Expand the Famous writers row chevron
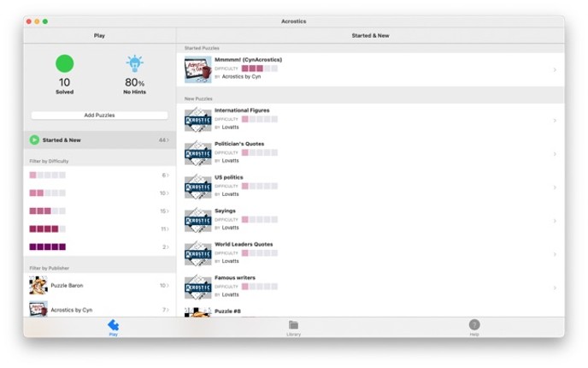Viewport: 588px width, 368px height. coord(555,288)
